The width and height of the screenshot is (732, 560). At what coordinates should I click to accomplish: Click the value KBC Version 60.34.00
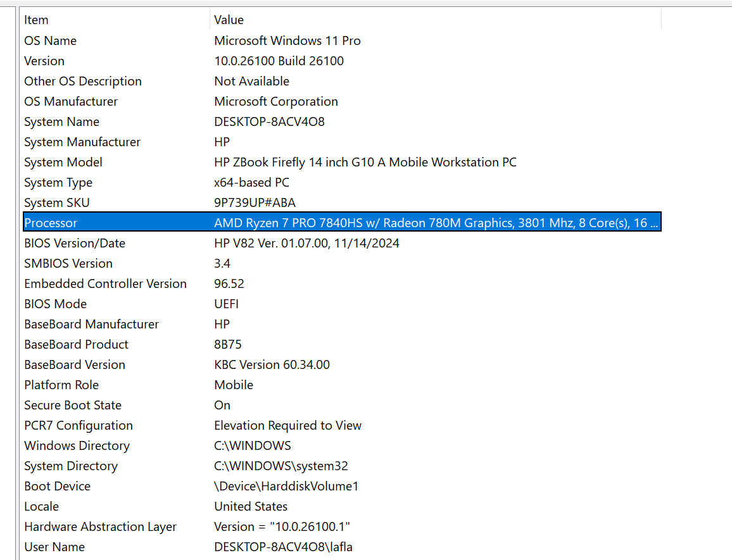point(272,364)
